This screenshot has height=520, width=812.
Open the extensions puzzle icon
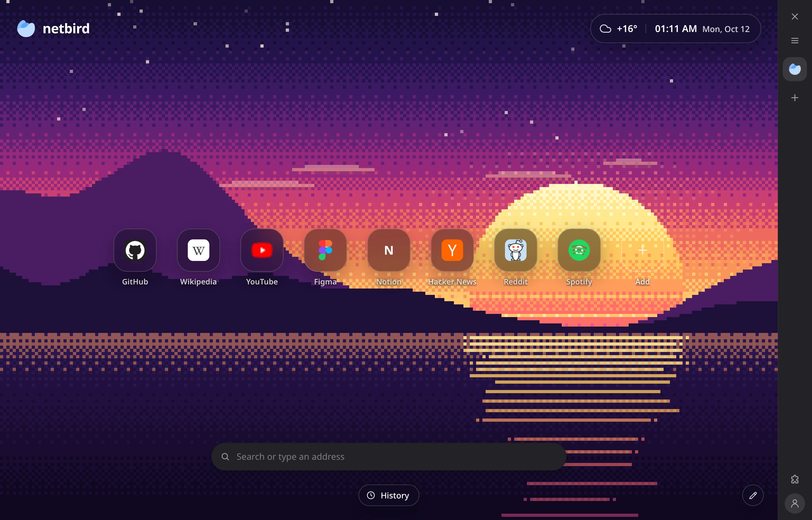pyautogui.click(x=795, y=479)
